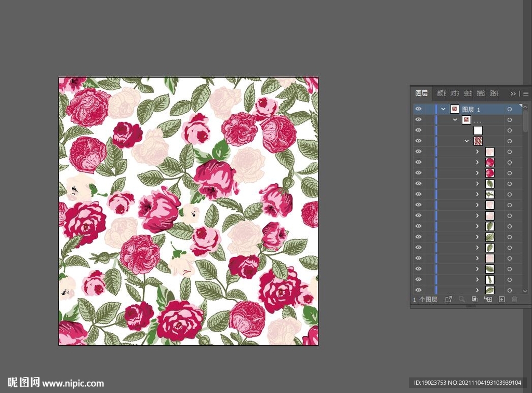Expand the first pale pink rose sublayer
The image size is (532, 393).
[x=477, y=152]
